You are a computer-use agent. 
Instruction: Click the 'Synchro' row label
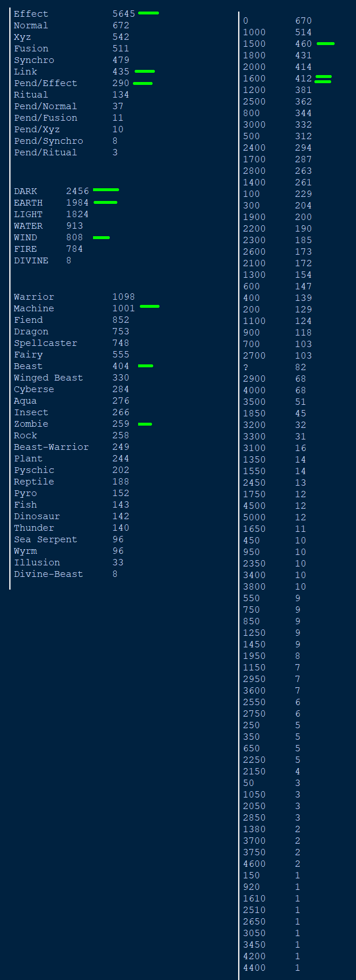pos(34,60)
